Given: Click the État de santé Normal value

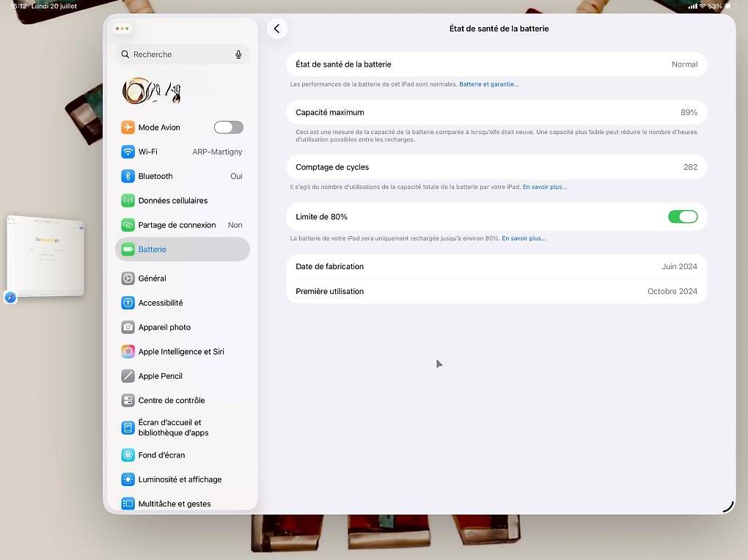Looking at the screenshot, I should tap(684, 65).
